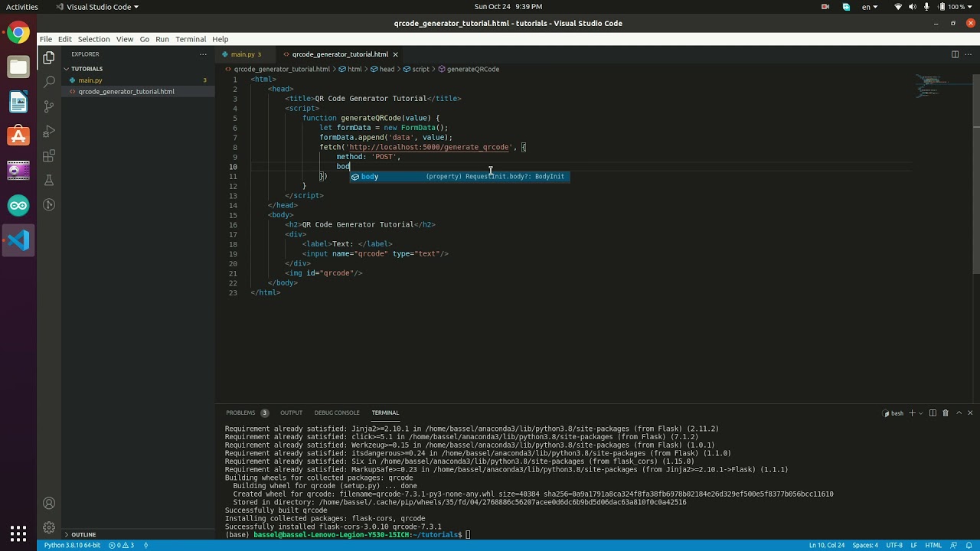Click the feedback icon in status bar
The width and height of the screenshot is (980, 551).
click(x=953, y=545)
